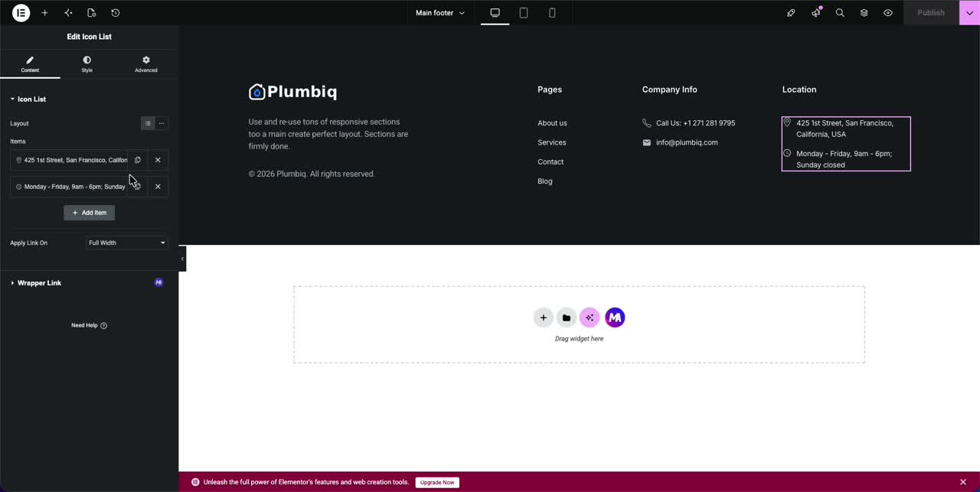Click the rocket icon in top bar
The width and height of the screenshot is (980, 492).
point(791,13)
